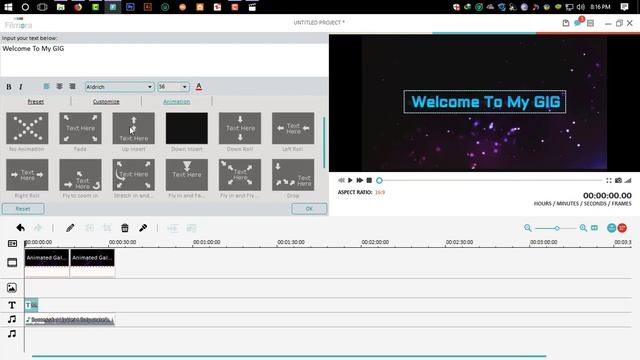Save the project with the save icon

(x=566, y=23)
